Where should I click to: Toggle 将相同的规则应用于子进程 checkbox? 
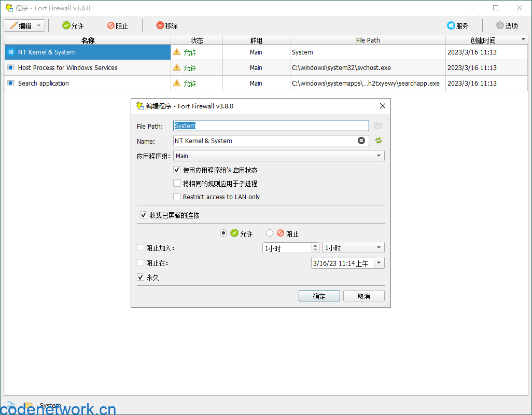coord(177,183)
